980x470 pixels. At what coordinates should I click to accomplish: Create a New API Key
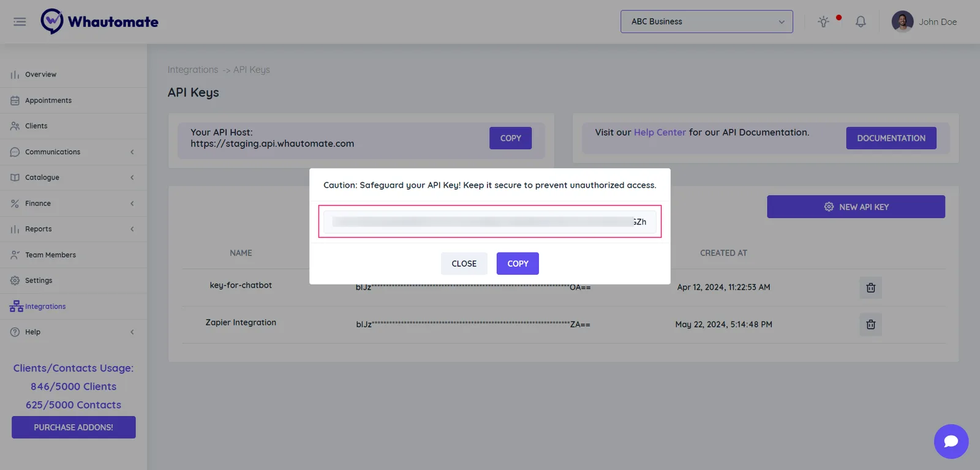click(x=856, y=207)
